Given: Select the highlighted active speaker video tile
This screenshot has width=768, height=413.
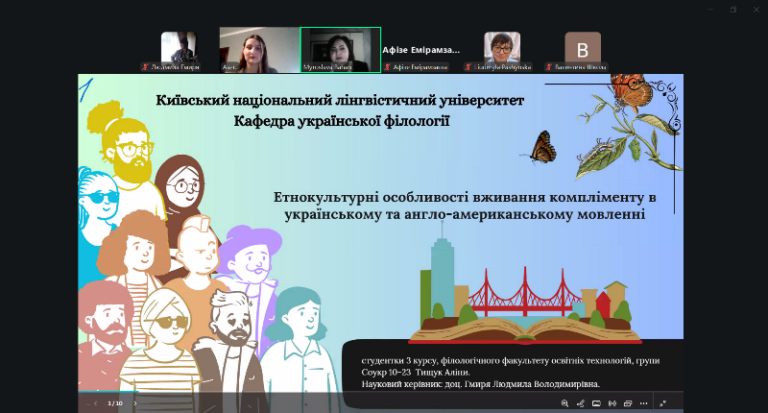Looking at the screenshot, I should click(x=340, y=49).
